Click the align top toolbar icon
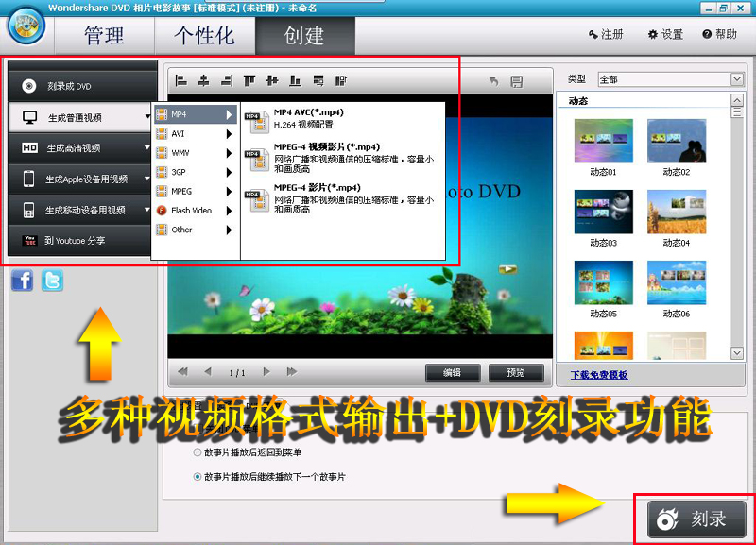Screen dimensions: 756x545 pos(249,81)
